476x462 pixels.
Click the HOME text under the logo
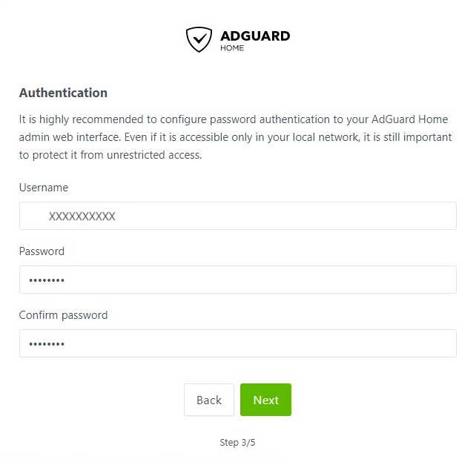tap(232, 48)
